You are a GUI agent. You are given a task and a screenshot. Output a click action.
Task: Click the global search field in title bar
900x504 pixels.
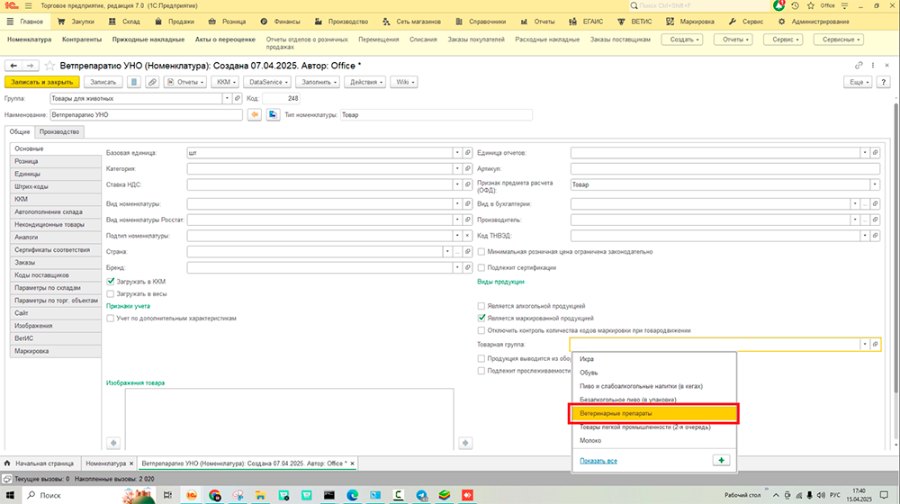699,6
